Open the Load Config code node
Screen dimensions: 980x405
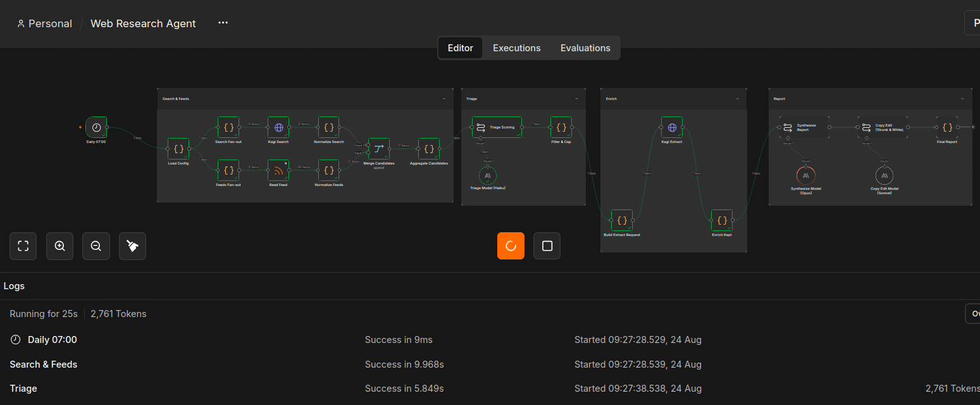click(x=178, y=149)
